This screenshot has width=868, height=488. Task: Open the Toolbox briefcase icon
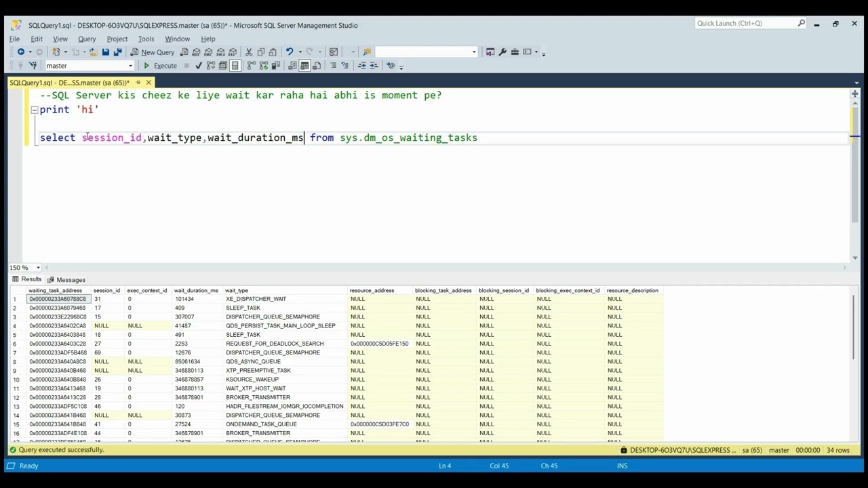click(515, 52)
